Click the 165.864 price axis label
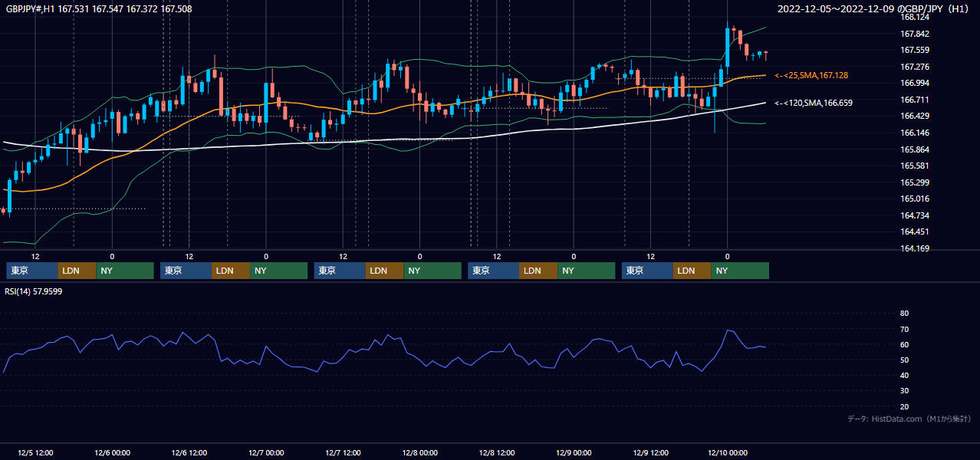980x460 pixels. pyautogui.click(x=915, y=149)
